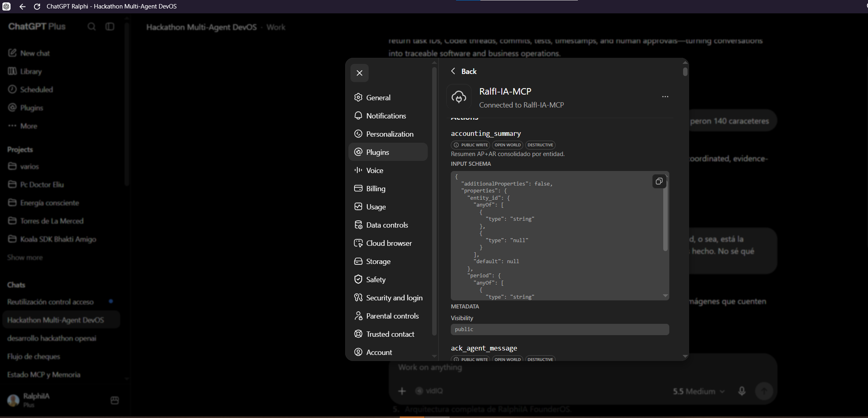Reload the page with refresh icon
Screen dimensions: 868x418
[x=37, y=6]
